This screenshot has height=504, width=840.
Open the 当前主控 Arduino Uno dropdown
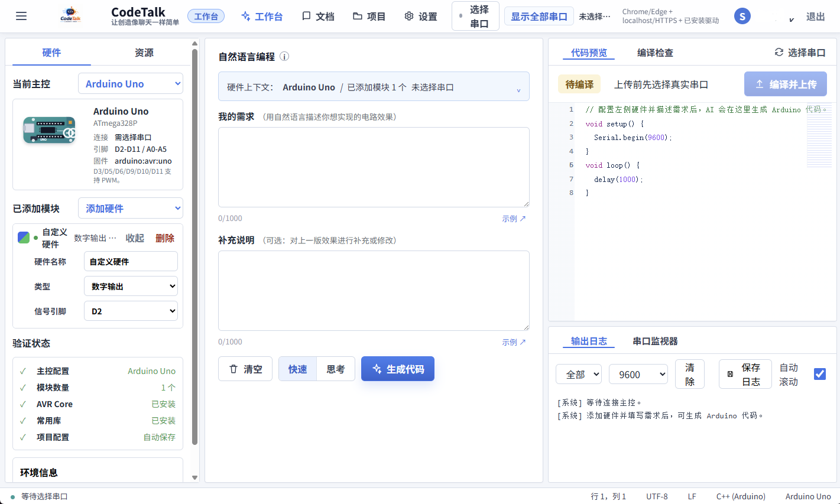(x=131, y=84)
